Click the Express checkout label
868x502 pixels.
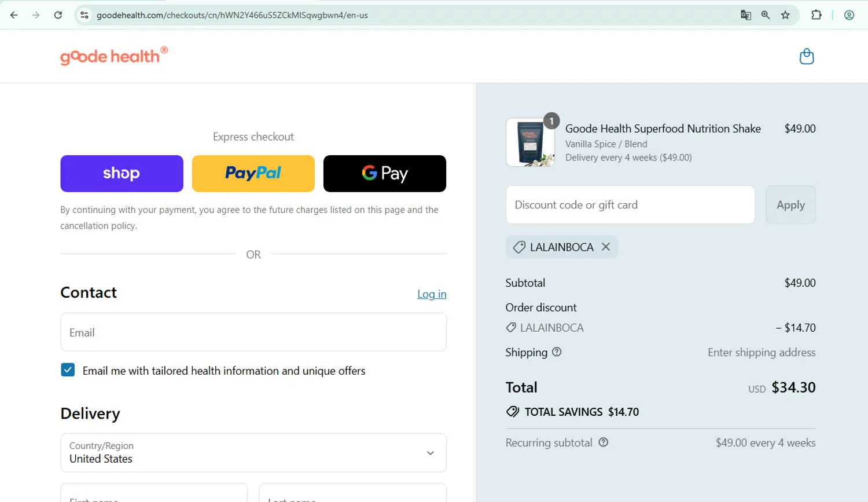(253, 137)
